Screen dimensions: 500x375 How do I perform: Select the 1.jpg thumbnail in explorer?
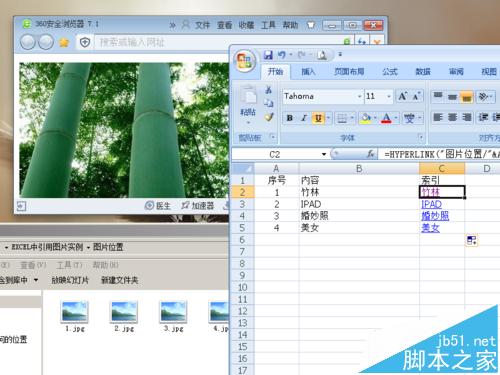click(x=75, y=316)
